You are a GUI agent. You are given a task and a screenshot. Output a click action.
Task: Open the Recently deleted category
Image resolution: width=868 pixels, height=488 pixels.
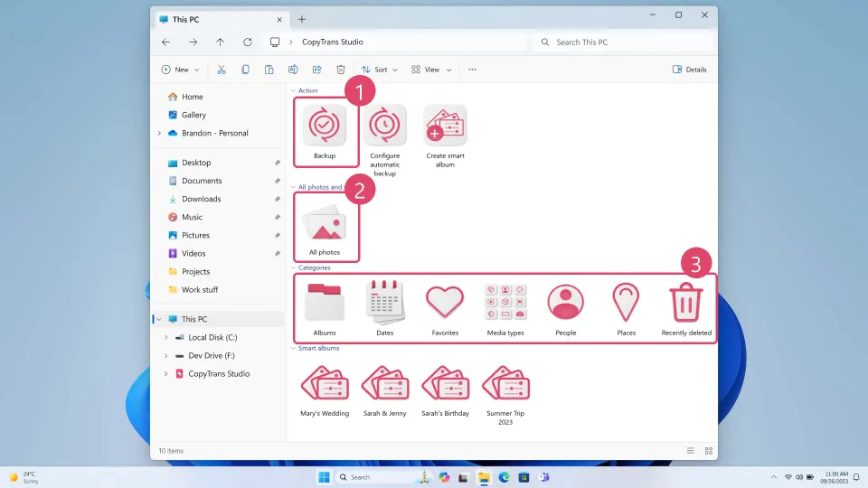coord(686,302)
